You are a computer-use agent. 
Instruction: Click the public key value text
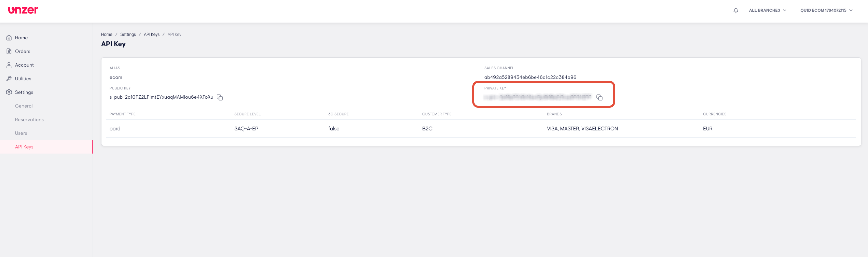click(161, 97)
